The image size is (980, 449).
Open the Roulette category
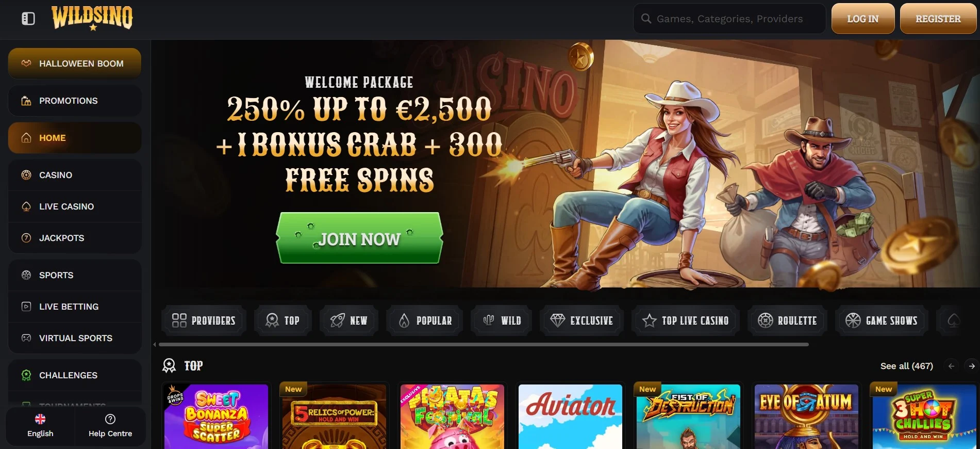pos(787,320)
